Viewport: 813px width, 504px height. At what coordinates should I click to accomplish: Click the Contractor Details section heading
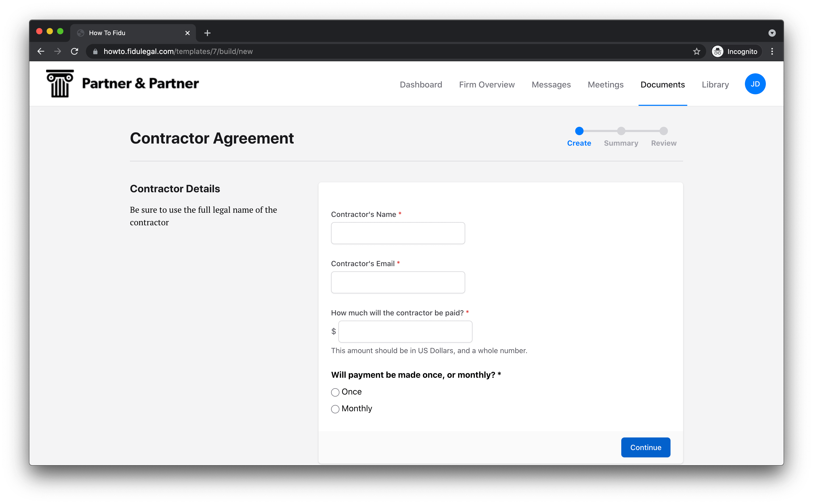coord(175,189)
